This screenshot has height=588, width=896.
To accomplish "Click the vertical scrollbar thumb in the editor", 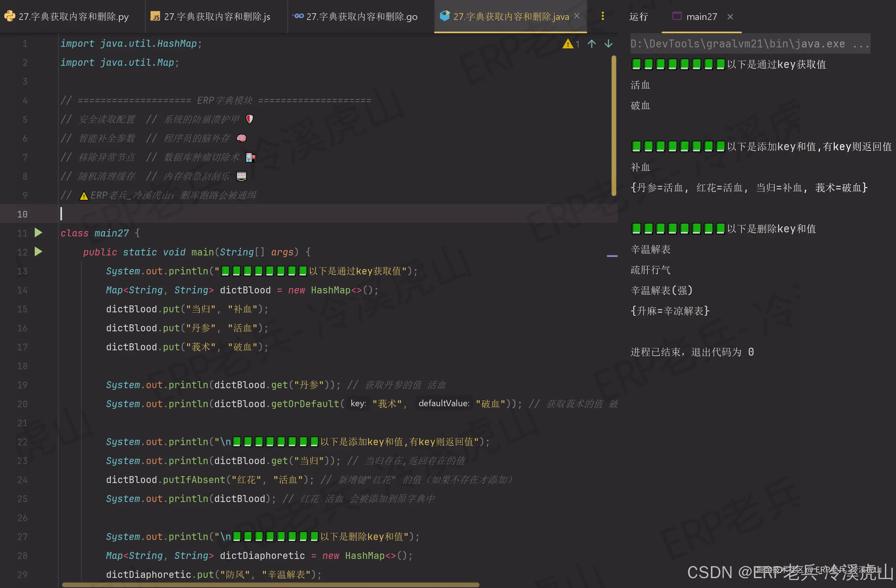I will point(614,126).
